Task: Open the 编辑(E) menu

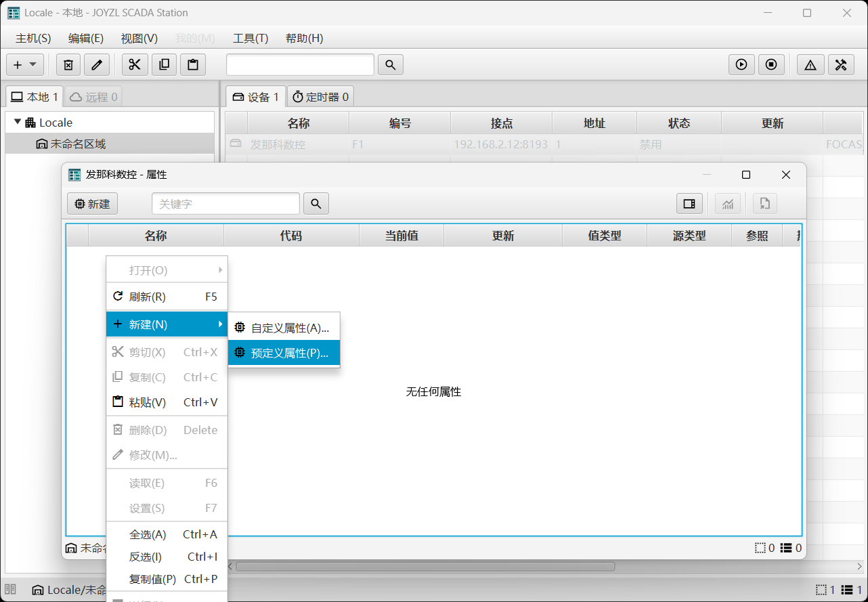Action: [x=86, y=39]
